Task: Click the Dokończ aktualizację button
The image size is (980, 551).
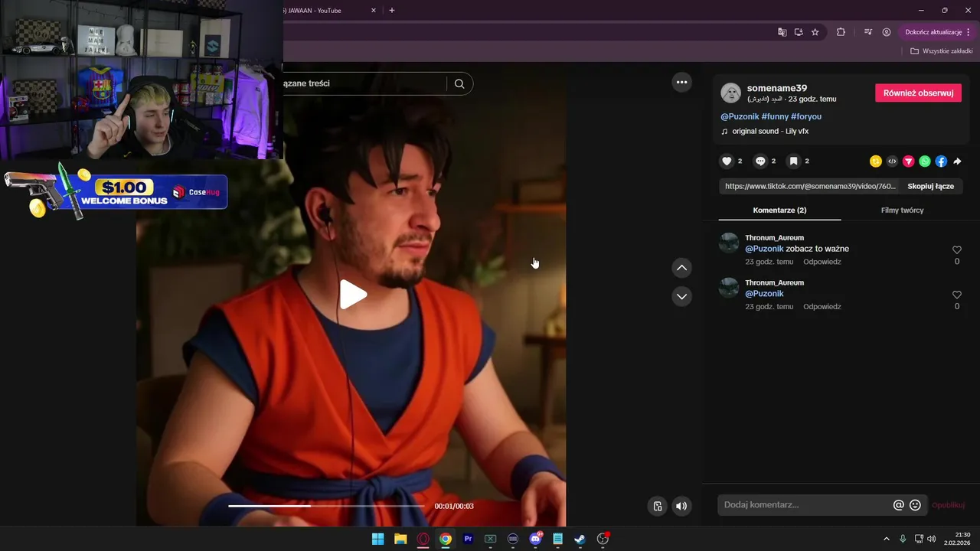Action: [938, 32]
